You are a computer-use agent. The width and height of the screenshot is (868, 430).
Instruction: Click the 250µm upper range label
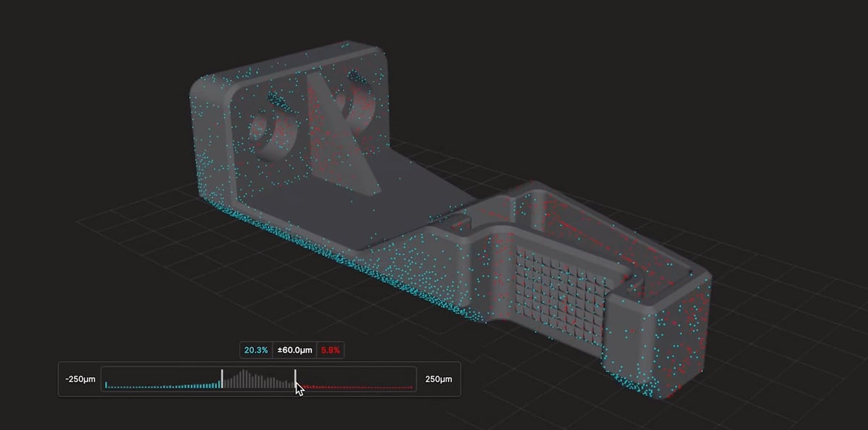pyautogui.click(x=438, y=379)
